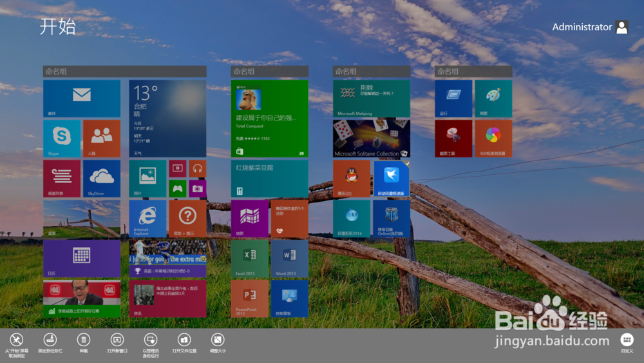The image size is (644, 363).
Task: Launch the 360 browser (360极速浏览器) tile
Action: tap(493, 139)
